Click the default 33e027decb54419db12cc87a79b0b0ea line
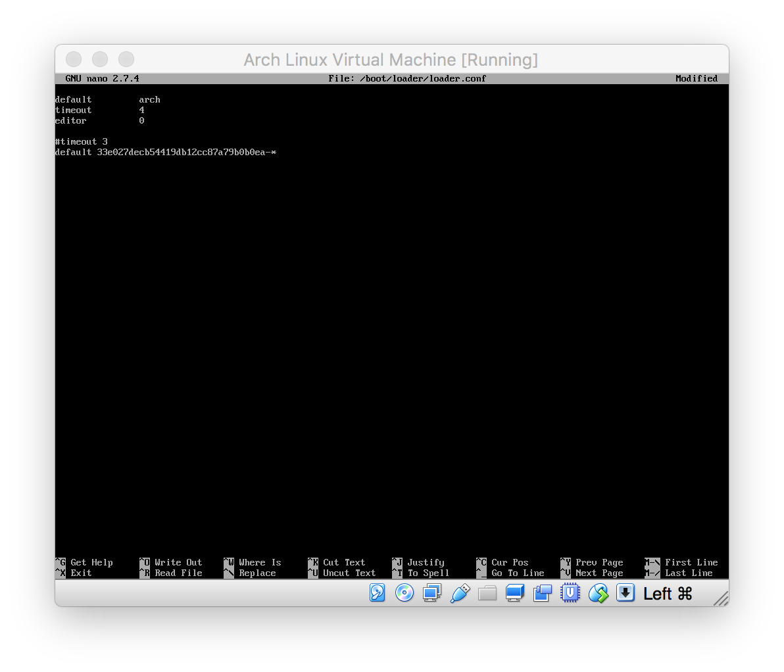Viewport: 784px width, 672px height. 166,152
